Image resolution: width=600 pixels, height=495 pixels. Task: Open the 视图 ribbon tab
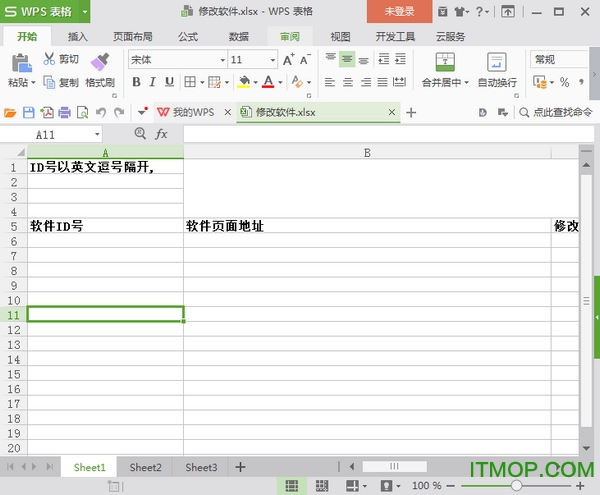[x=340, y=37]
